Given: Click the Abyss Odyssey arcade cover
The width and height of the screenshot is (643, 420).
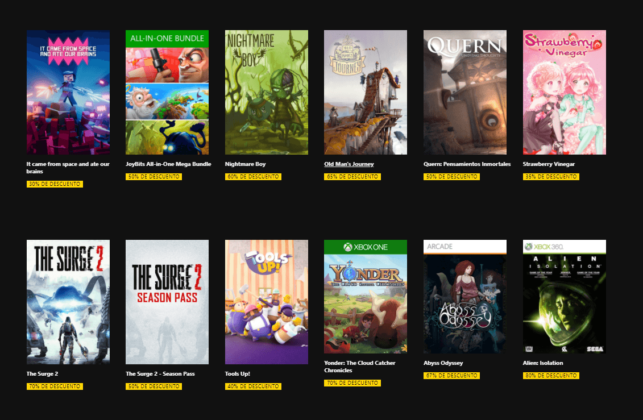Looking at the screenshot, I should coord(465,301).
